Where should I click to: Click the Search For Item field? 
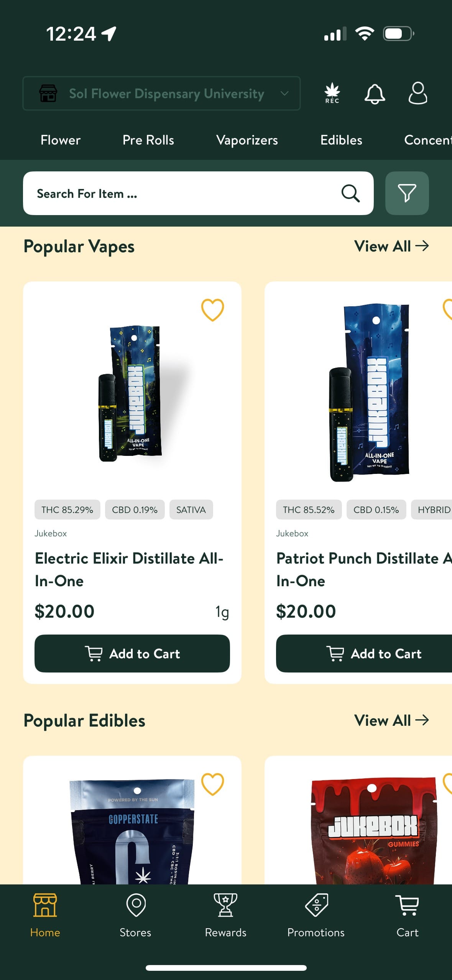pos(184,193)
